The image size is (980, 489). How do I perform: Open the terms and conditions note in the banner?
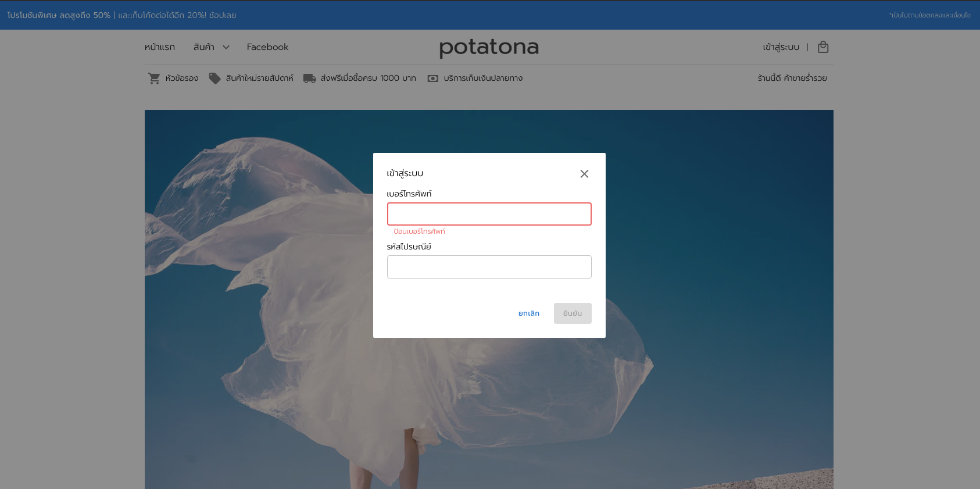(x=929, y=15)
